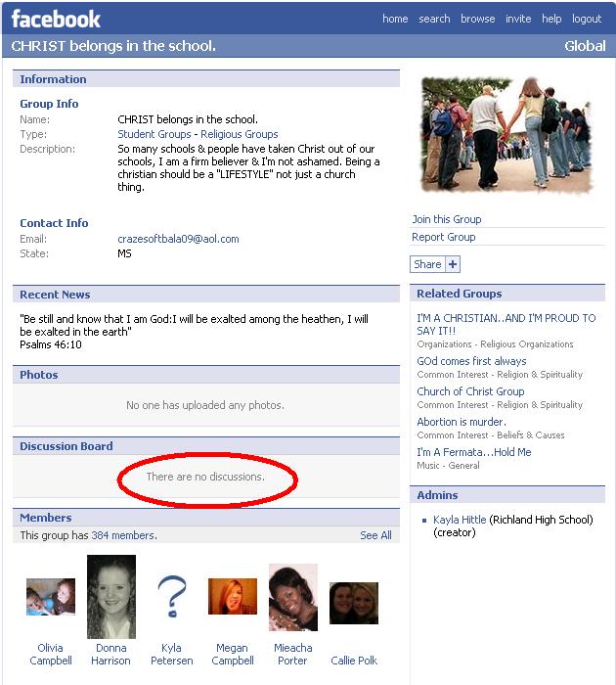Image resolution: width=616 pixels, height=685 pixels.
Task: Click the Admins section header
Action: click(x=507, y=495)
